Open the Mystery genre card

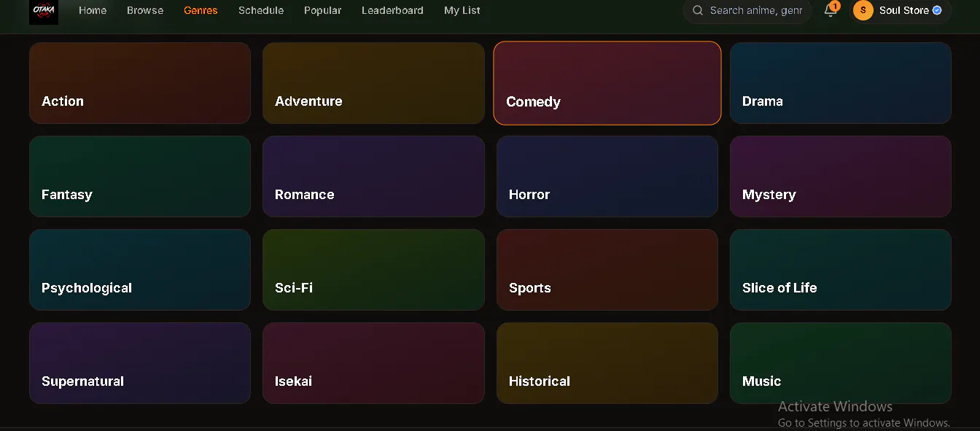pyautogui.click(x=841, y=176)
